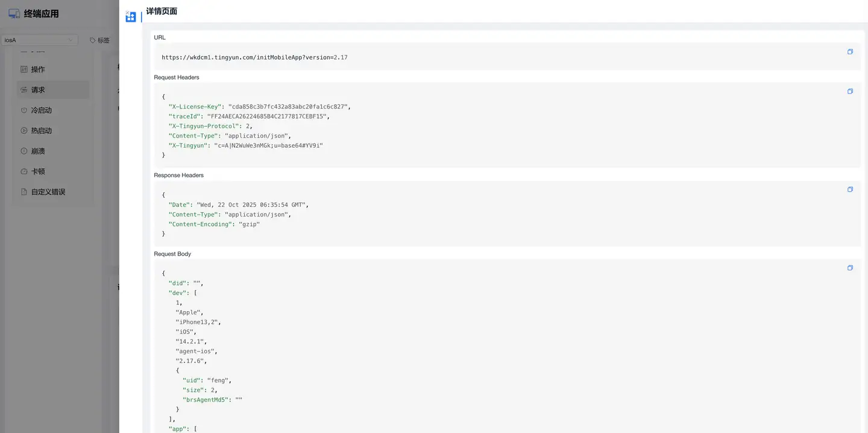Copy the Request Body JSON block
This screenshot has width=868, height=433.
850,268
